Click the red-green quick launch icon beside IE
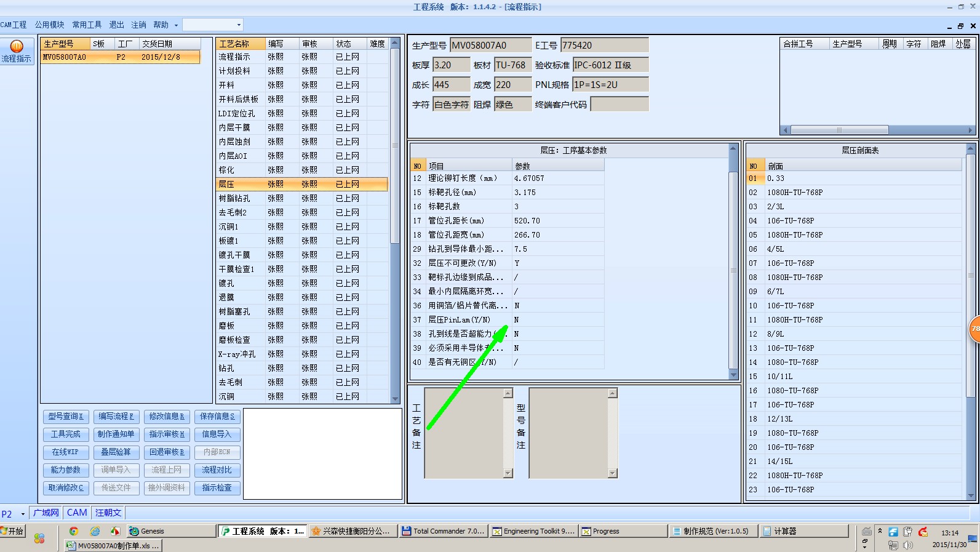Image resolution: width=980 pixels, height=552 pixels. point(115,531)
